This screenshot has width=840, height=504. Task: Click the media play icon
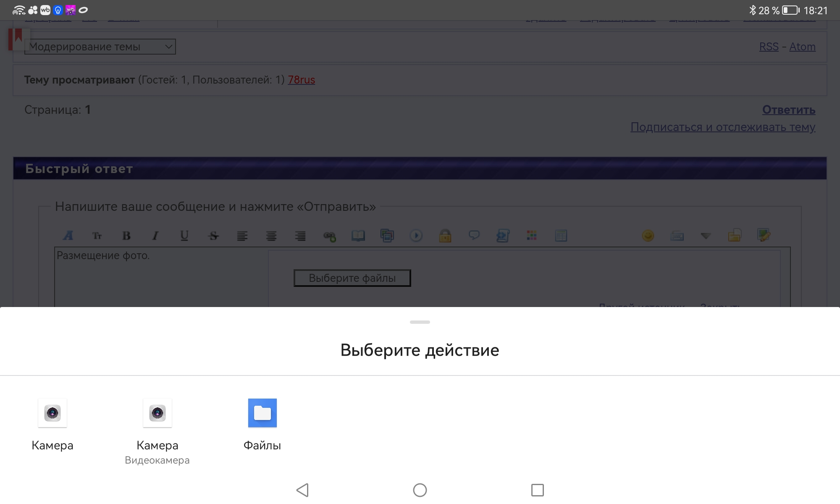pyautogui.click(x=416, y=236)
